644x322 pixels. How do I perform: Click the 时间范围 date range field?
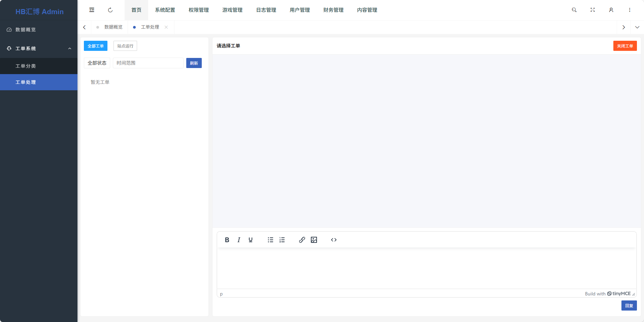[148, 63]
